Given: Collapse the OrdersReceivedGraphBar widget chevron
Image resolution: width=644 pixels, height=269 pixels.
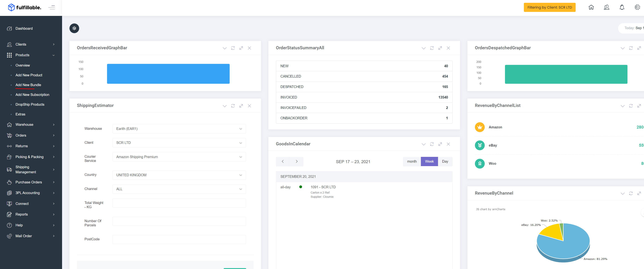Looking at the screenshot, I should click(x=225, y=48).
